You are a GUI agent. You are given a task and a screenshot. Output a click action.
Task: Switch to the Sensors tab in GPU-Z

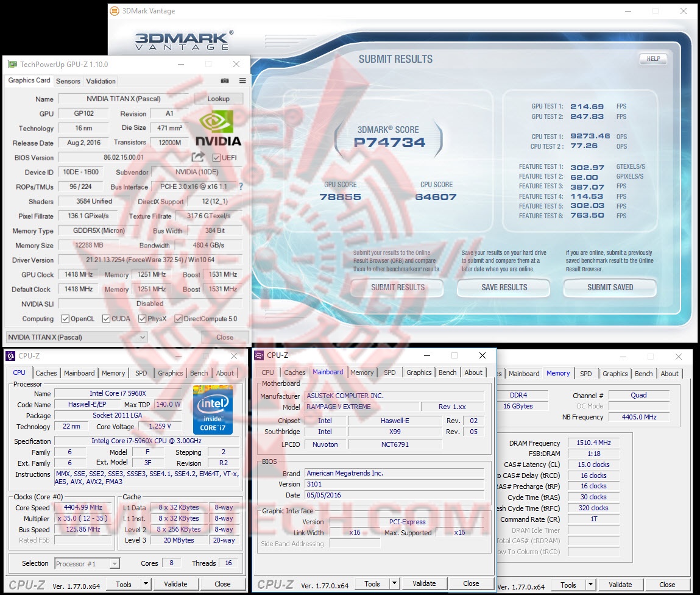click(68, 81)
